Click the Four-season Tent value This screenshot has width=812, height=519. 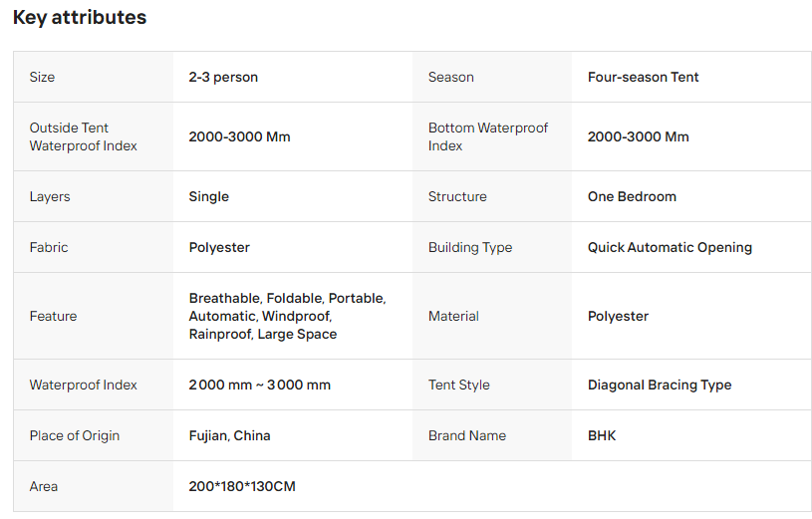coord(644,77)
